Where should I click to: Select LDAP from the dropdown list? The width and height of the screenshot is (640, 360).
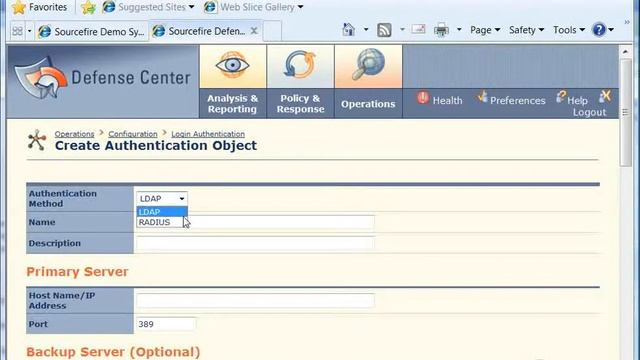pyautogui.click(x=162, y=212)
